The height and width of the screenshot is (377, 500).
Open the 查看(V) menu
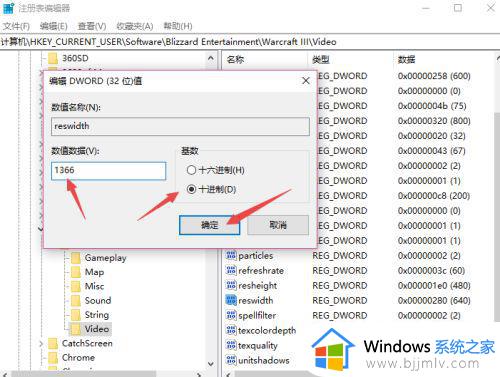point(92,26)
